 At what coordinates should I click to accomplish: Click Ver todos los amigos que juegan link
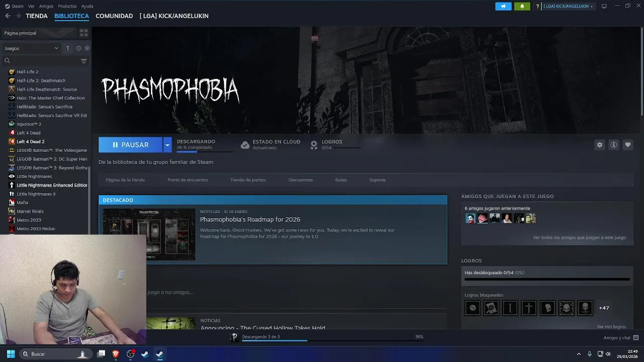[x=580, y=237]
